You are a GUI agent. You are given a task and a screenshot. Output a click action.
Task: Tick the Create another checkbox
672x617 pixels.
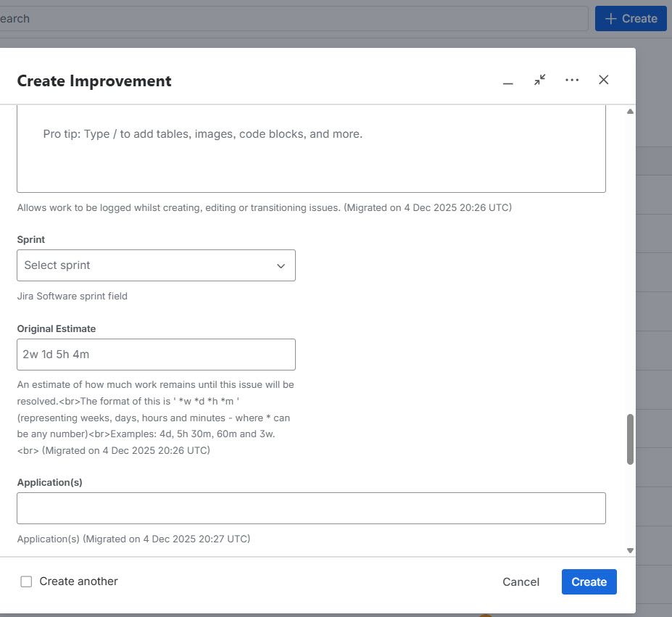click(26, 581)
